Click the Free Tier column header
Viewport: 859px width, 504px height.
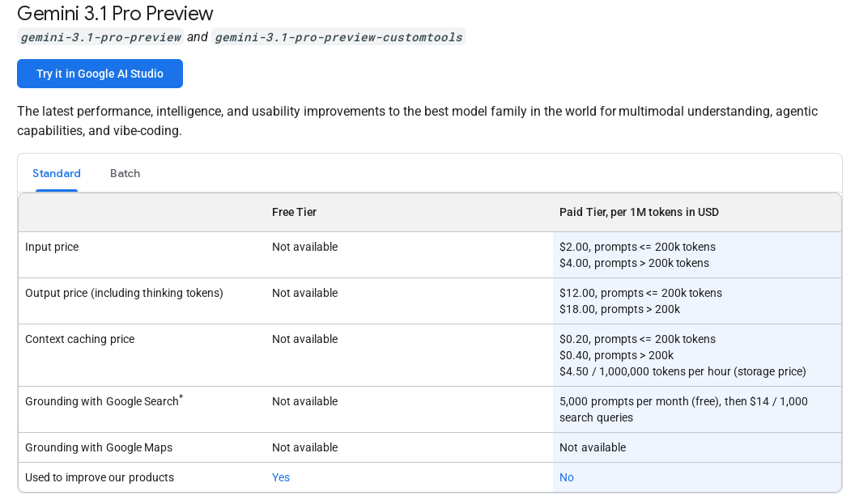click(294, 212)
